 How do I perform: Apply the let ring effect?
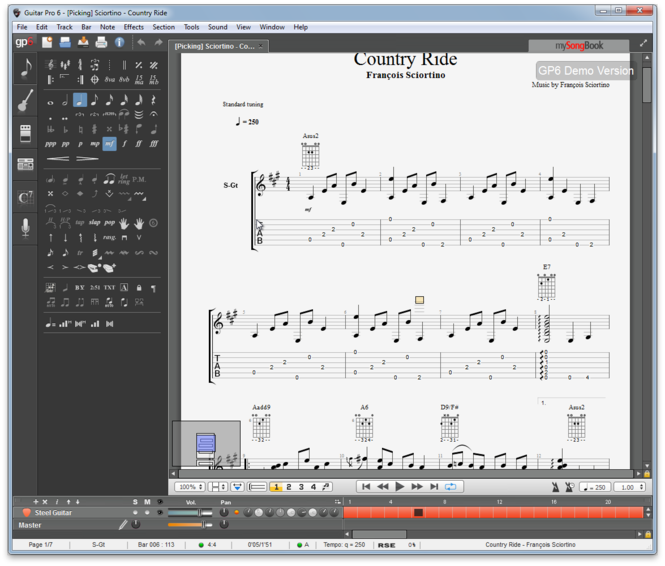[124, 179]
